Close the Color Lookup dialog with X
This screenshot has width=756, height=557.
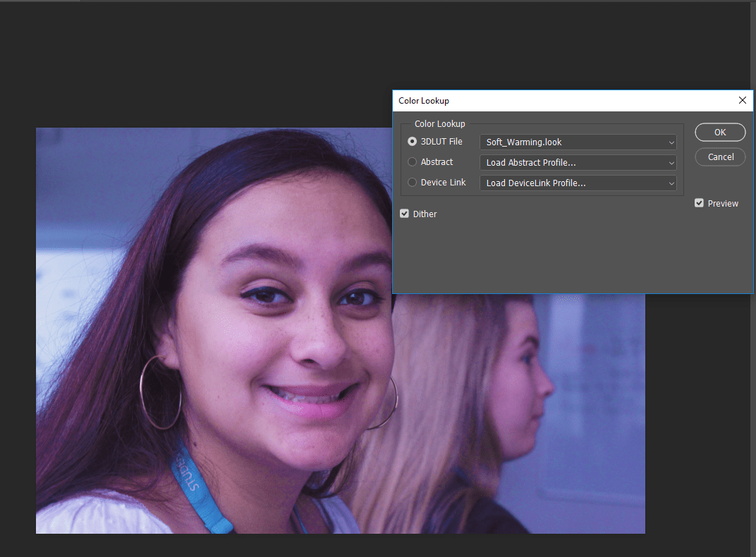(x=742, y=101)
